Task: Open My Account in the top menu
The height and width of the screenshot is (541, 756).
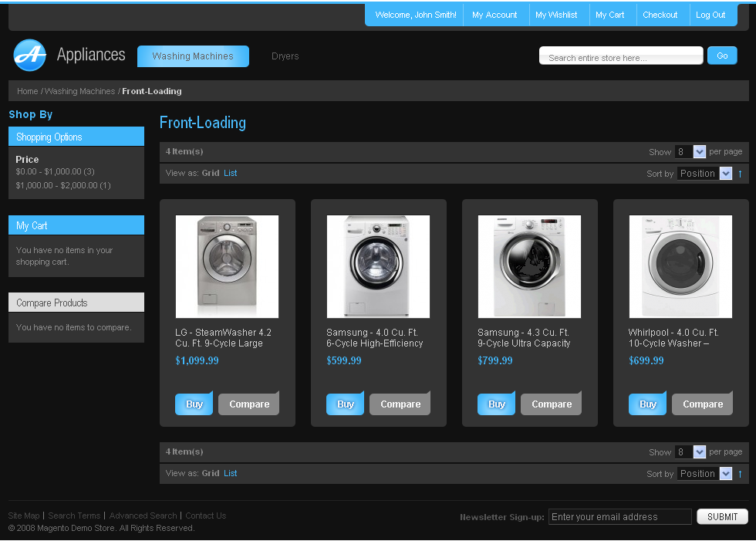Action: (x=494, y=15)
